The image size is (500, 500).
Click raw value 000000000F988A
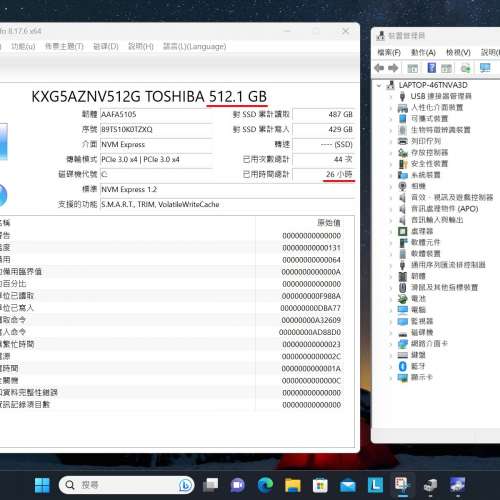311,296
